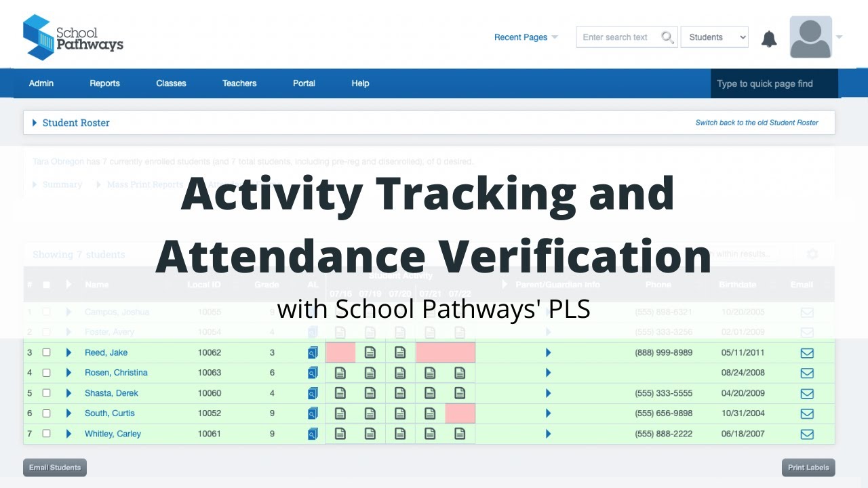
Task: Click Local ID 10063
Action: (x=210, y=373)
